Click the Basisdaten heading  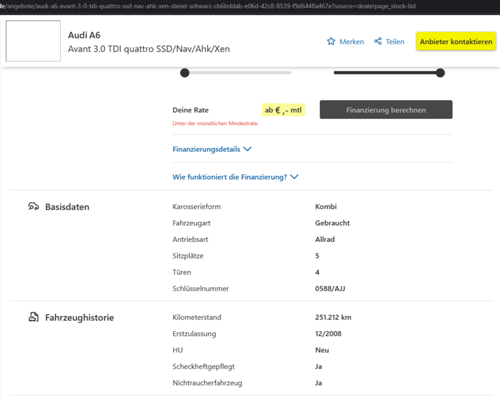pos(67,207)
